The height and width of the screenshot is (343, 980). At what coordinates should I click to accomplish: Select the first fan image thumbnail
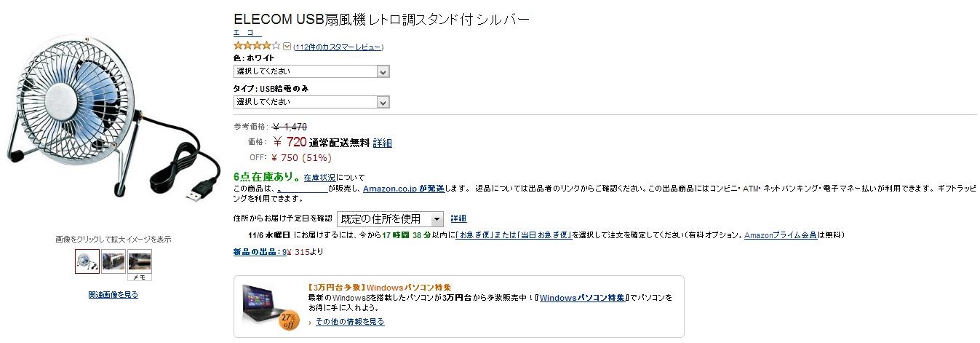[x=87, y=261]
